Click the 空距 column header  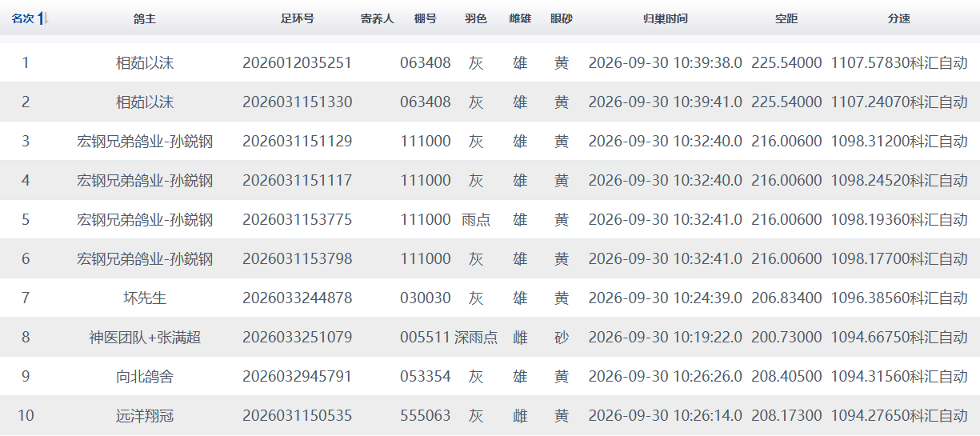(786, 18)
